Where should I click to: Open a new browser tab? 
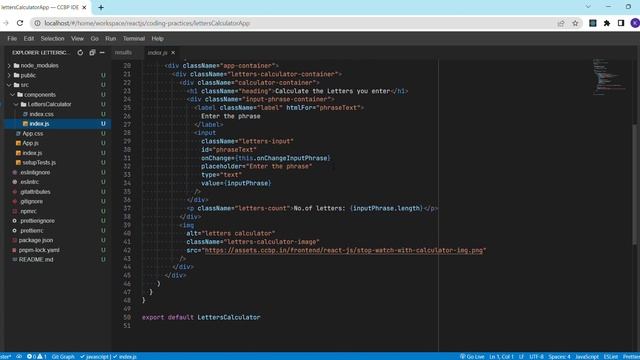[x=101, y=7]
